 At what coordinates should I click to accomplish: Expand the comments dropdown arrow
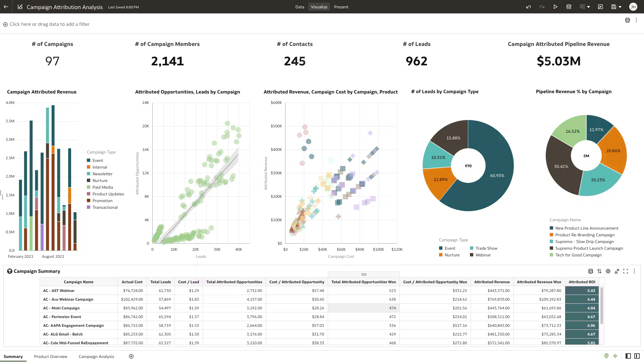tap(588, 7)
